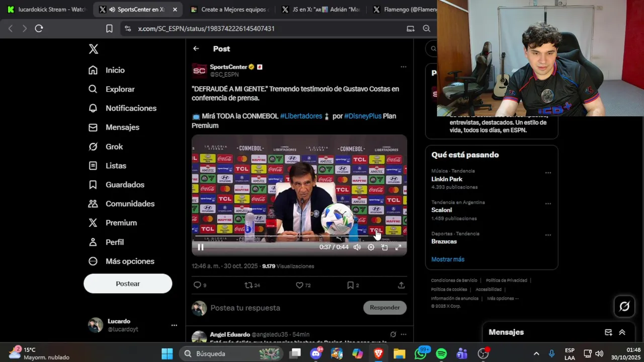Reload the page
644x362 pixels.
tap(39, 29)
